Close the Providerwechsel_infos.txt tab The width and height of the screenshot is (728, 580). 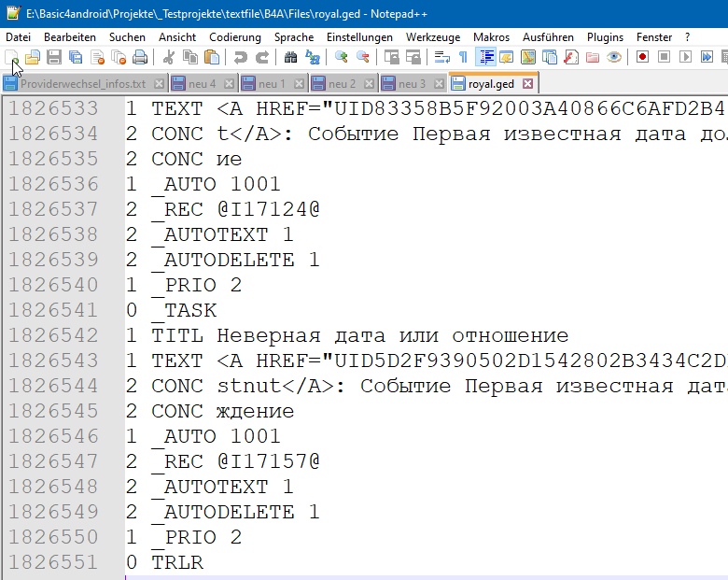159,84
